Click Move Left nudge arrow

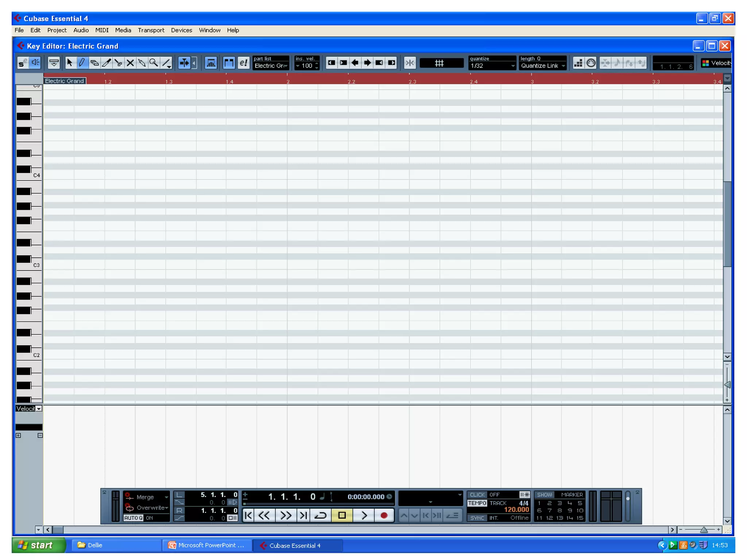[355, 63]
